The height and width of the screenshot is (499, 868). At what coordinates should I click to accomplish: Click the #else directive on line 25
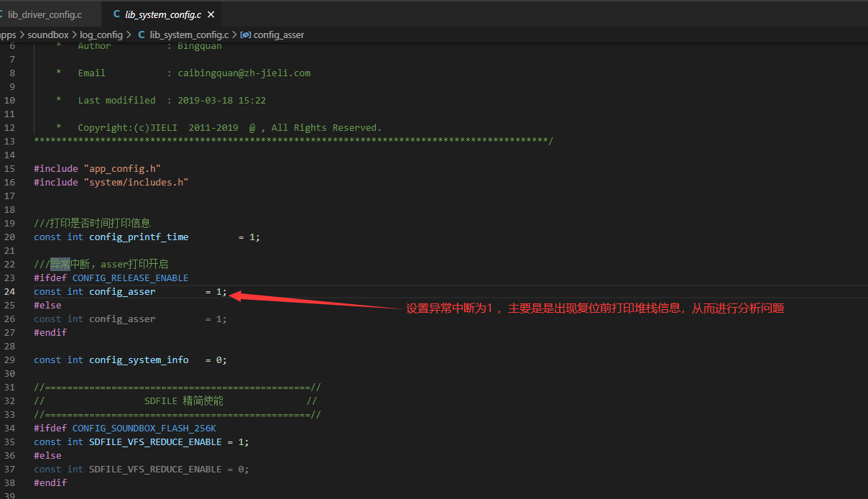[47, 305]
